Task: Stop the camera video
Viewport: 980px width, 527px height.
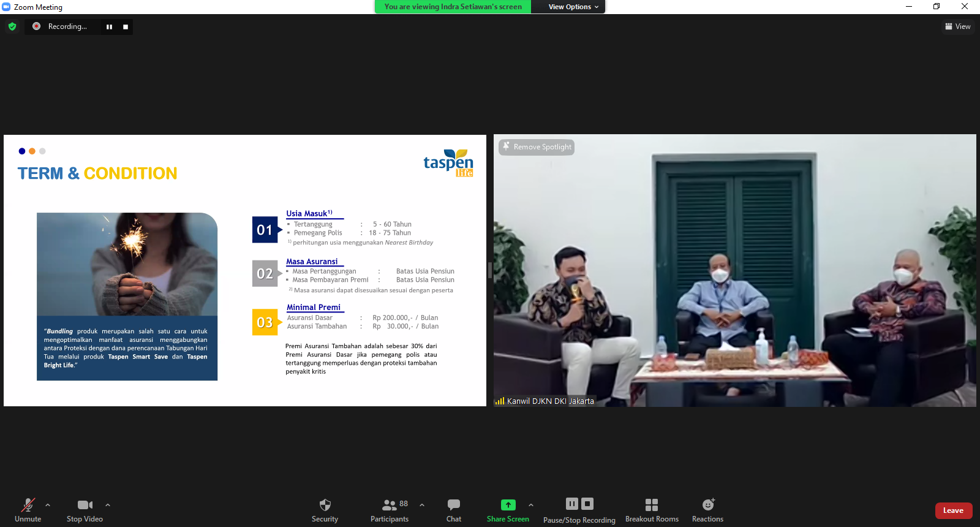Action: 85,510
